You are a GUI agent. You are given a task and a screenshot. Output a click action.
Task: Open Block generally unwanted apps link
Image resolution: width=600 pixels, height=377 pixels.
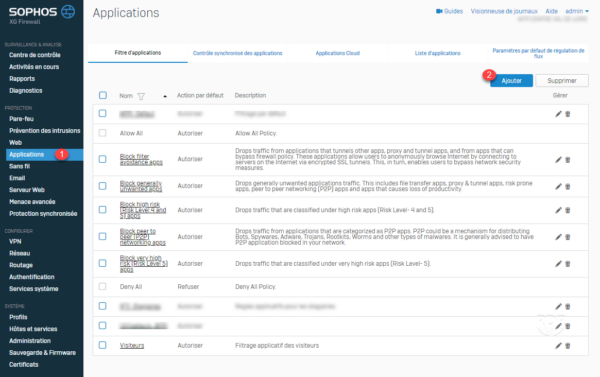point(141,186)
